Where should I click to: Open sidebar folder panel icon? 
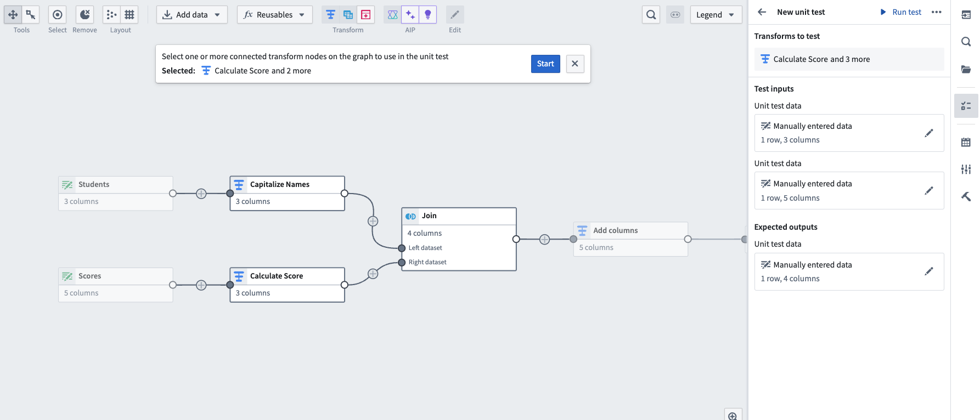(966, 69)
